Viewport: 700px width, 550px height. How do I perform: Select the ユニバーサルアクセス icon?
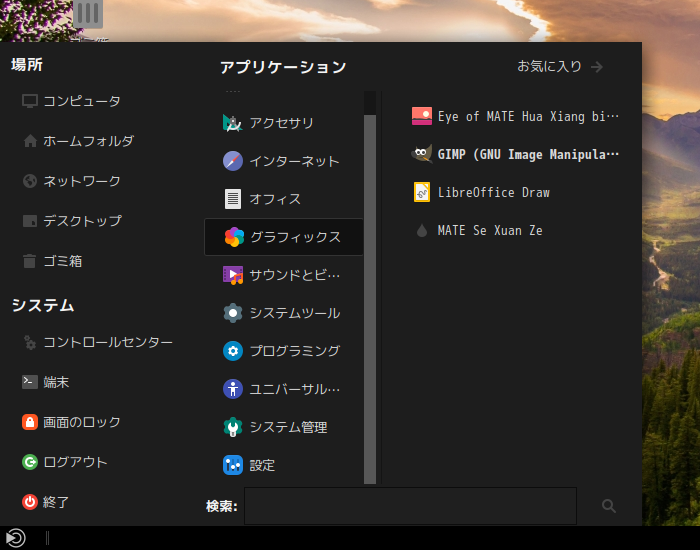point(233,389)
